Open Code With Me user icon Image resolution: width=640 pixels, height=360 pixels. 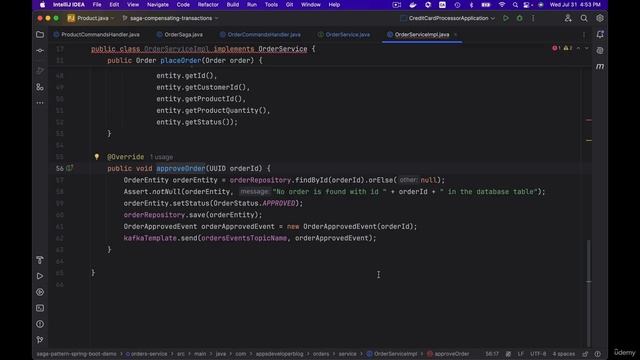[568, 18]
